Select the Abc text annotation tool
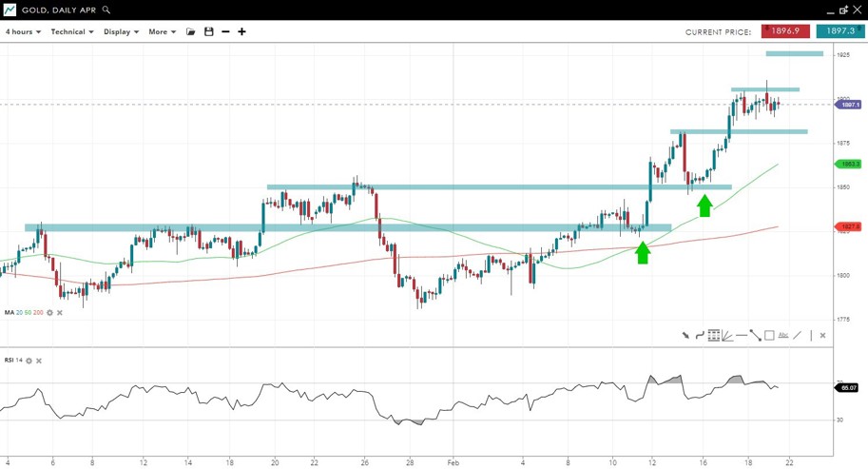The height and width of the screenshot is (469, 868). (x=783, y=335)
